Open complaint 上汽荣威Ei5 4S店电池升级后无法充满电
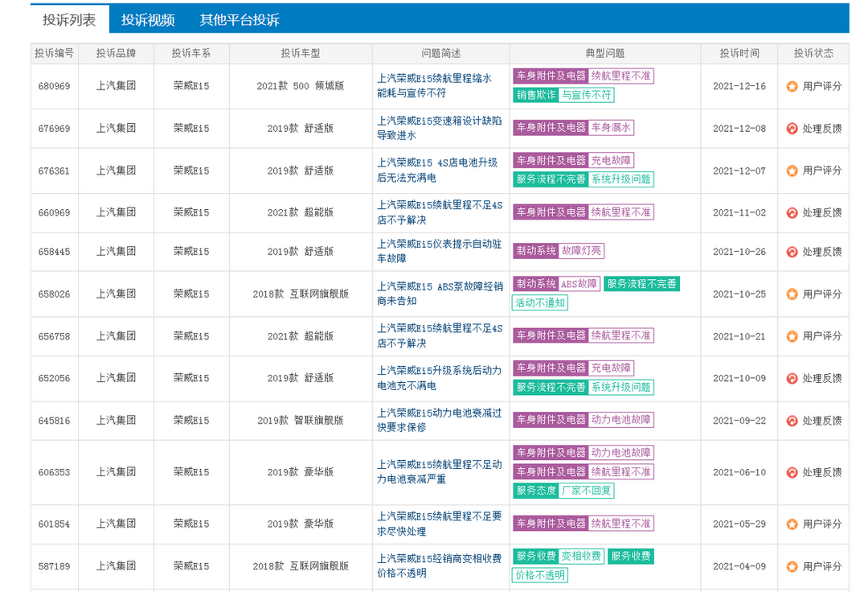868x592 pixels. (x=437, y=170)
